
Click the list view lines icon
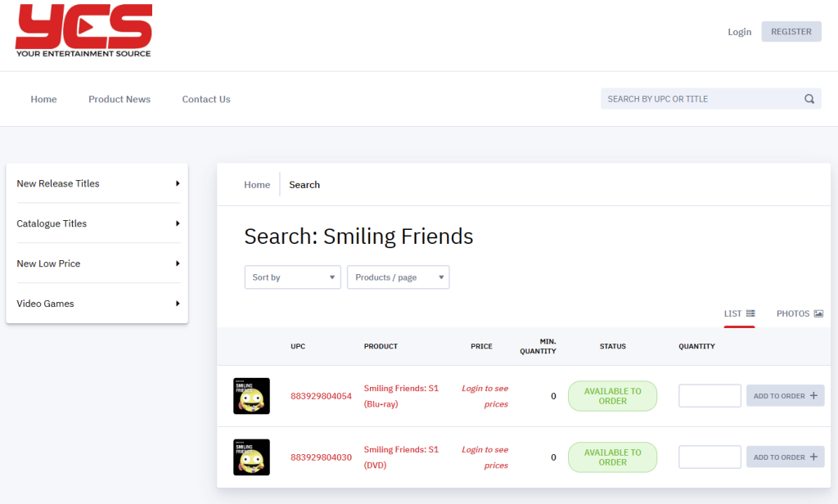[751, 313]
